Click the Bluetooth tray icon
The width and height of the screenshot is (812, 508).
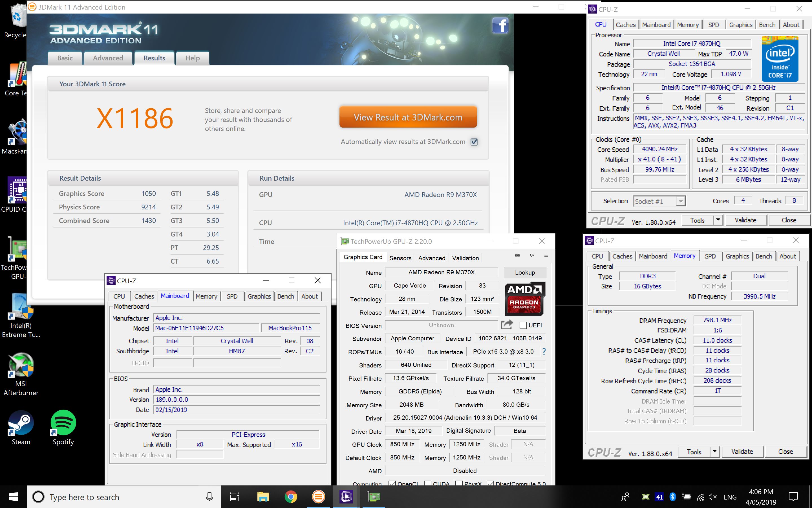coord(672,497)
